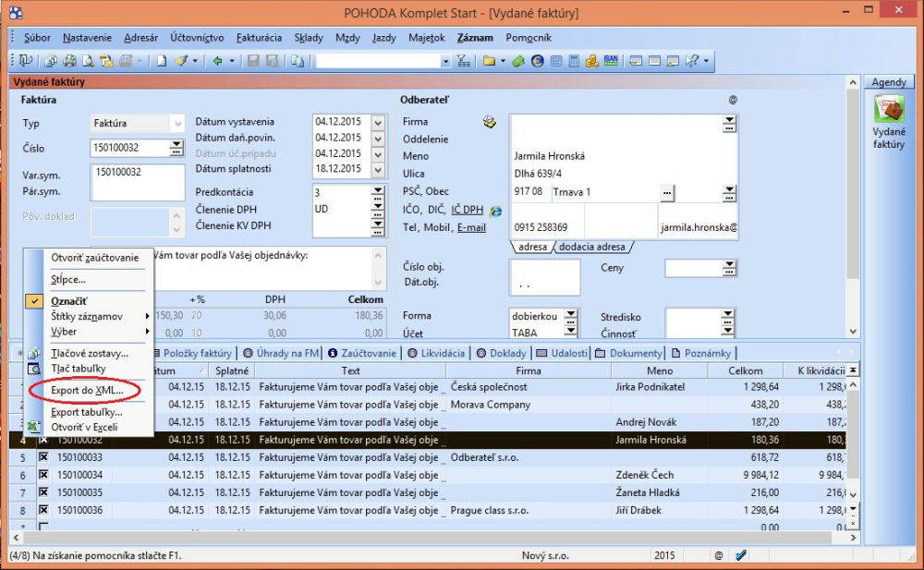Click the Firma column header
924x570 pixels.
(x=528, y=370)
